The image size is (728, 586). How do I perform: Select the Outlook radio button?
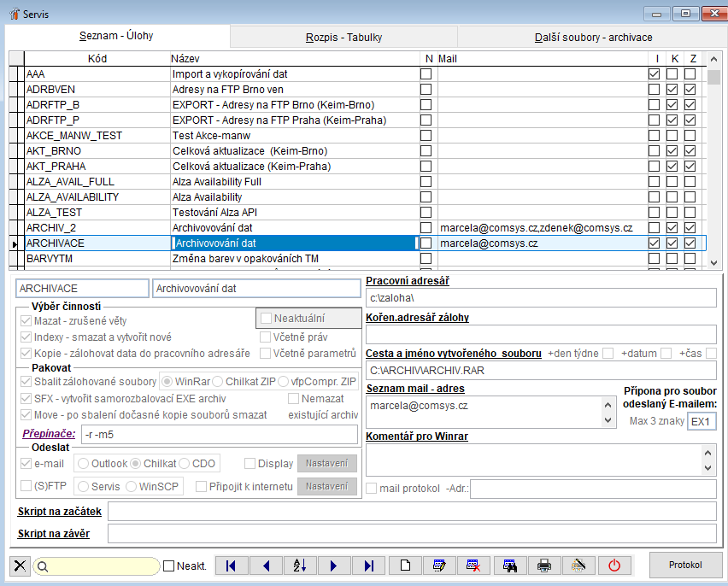[84, 463]
